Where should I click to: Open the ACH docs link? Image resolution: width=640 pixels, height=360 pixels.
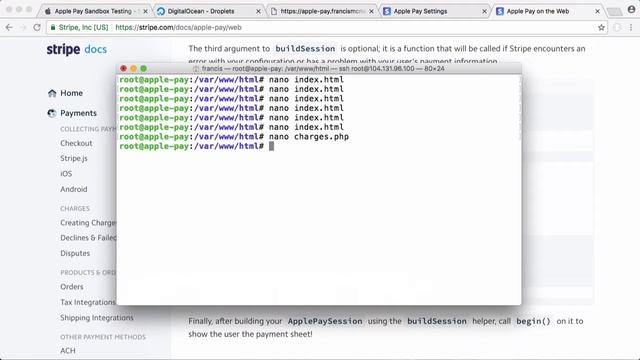tap(68, 351)
